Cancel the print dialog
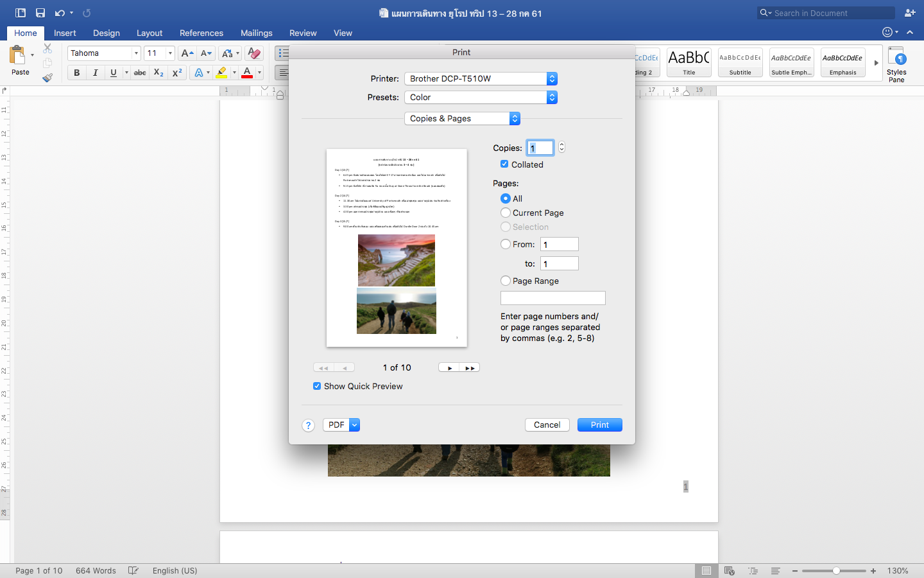The height and width of the screenshot is (578, 924). [547, 425]
